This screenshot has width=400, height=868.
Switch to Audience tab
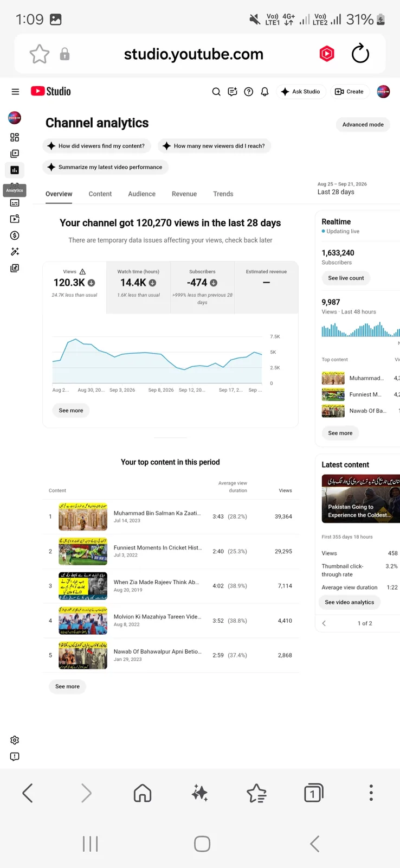pyautogui.click(x=141, y=194)
